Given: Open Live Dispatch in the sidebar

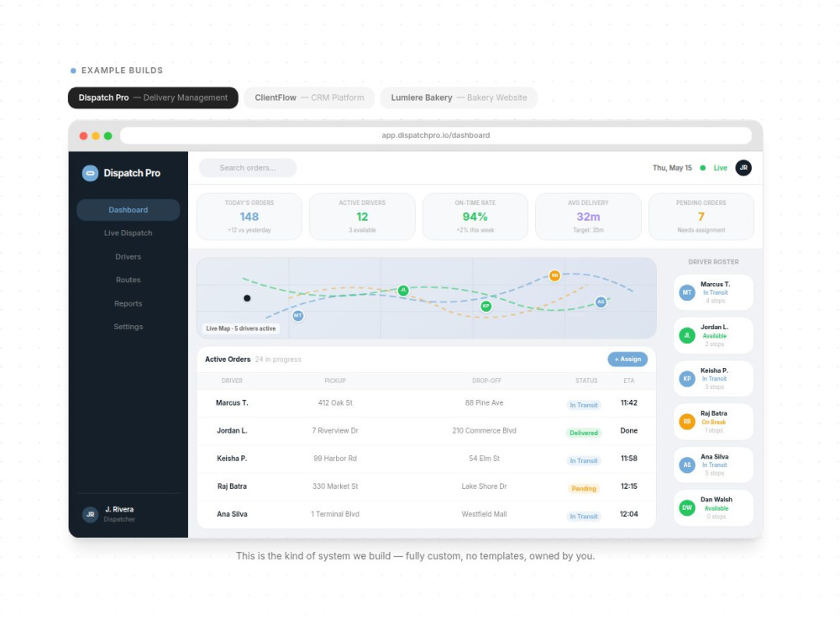Looking at the screenshot, I should (x=128, y=233).
